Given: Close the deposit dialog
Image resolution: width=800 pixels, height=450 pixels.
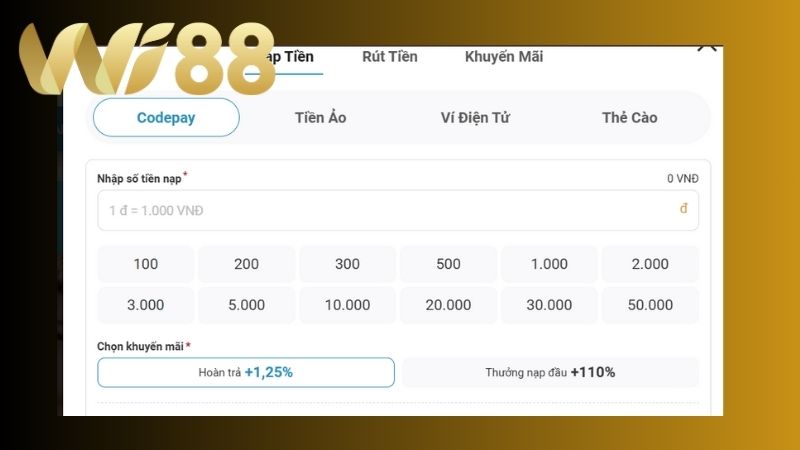Looking at the screenshot, I should pos(707,45).
